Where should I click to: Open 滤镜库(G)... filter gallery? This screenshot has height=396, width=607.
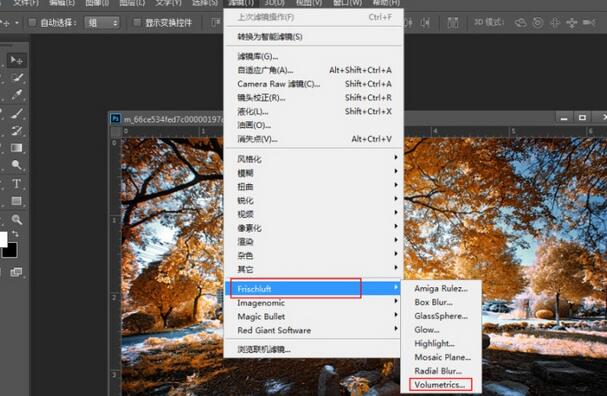pos(314,57)
